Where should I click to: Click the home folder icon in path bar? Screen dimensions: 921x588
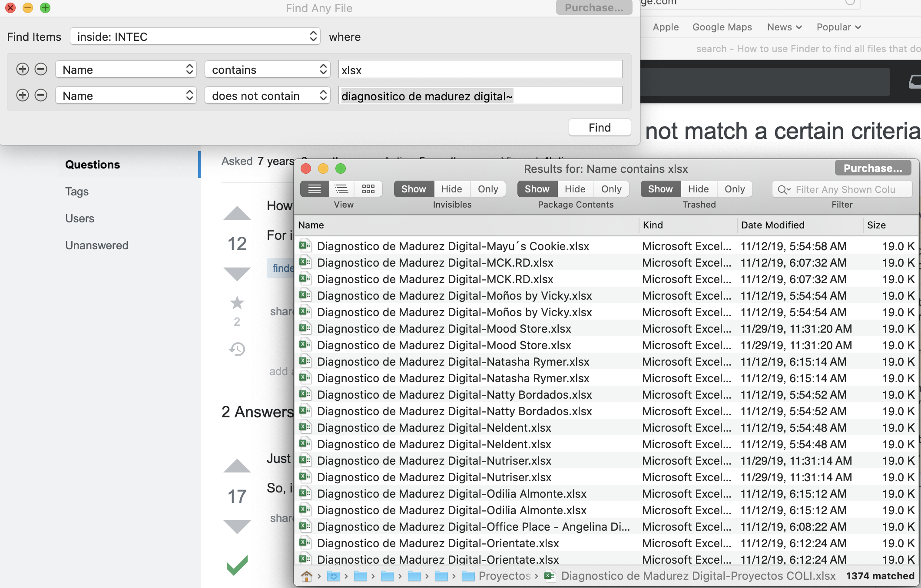307,576
